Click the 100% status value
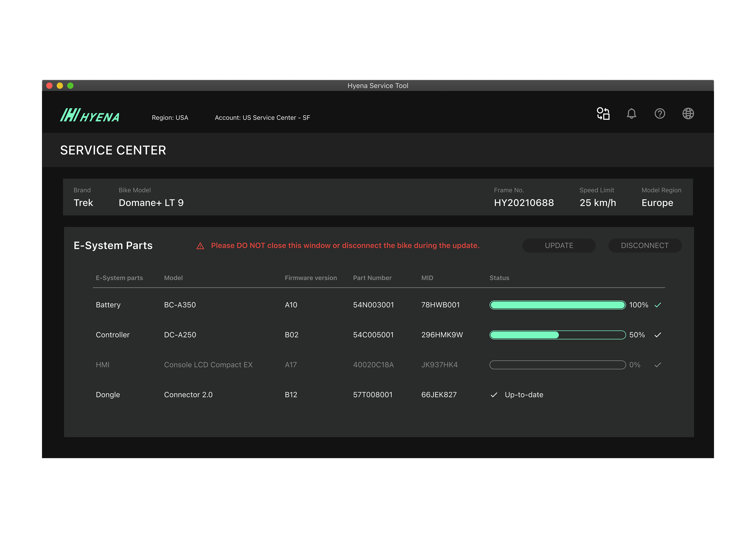This screenshot has width=756, height=538. pos(639,305)
